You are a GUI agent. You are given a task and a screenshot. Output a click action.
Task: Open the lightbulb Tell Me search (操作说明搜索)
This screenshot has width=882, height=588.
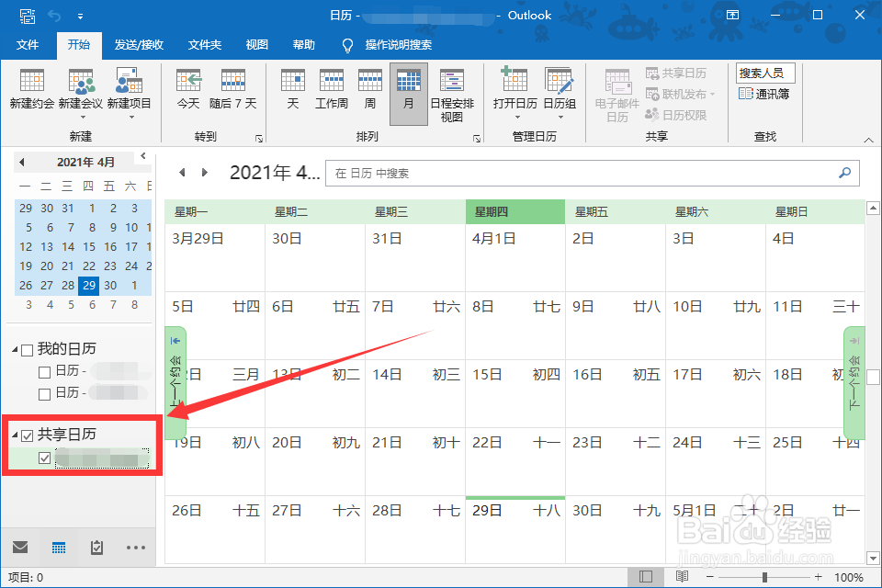(387, 45)
